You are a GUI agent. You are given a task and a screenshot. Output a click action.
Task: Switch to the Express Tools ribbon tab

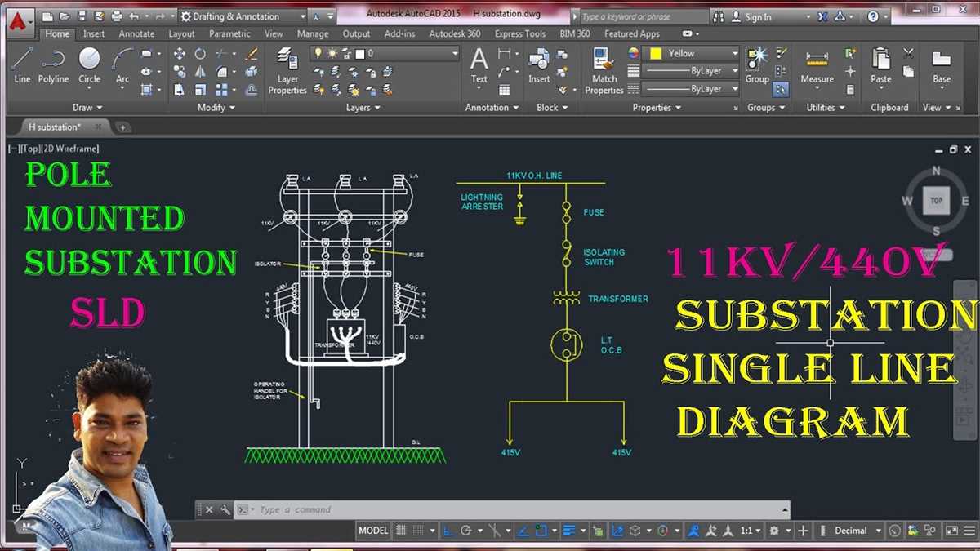click(x=520, y=33)
